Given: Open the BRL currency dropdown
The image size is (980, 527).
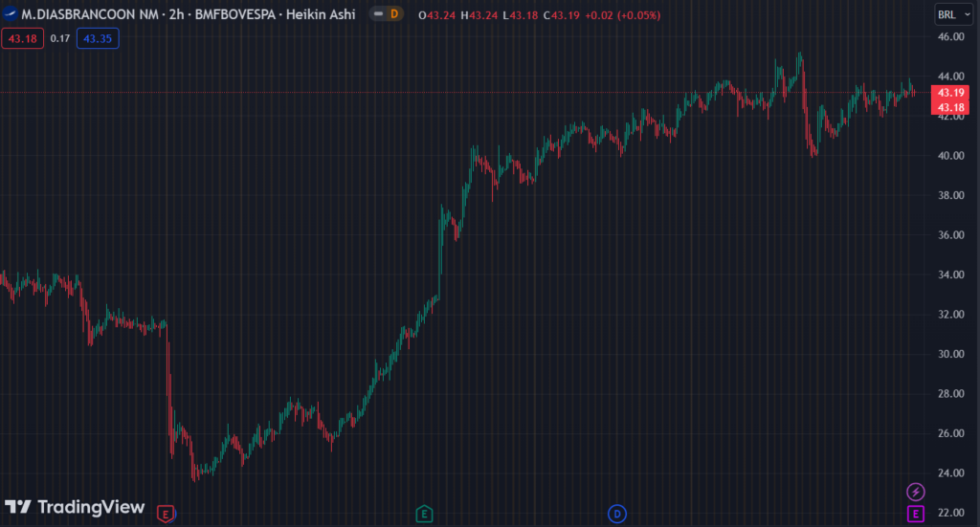Looking at the screenshot, I should pos(953,14).
